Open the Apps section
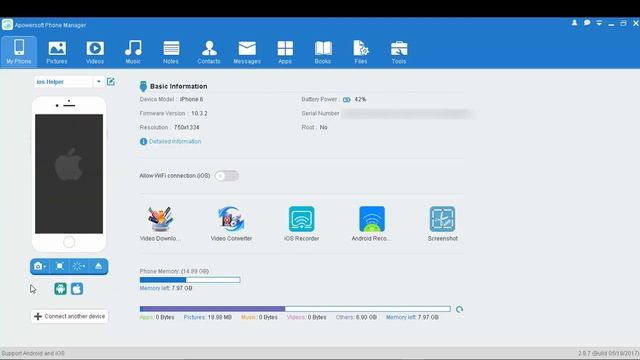Viewport: 640px width, 360px height. click(285, 52)
